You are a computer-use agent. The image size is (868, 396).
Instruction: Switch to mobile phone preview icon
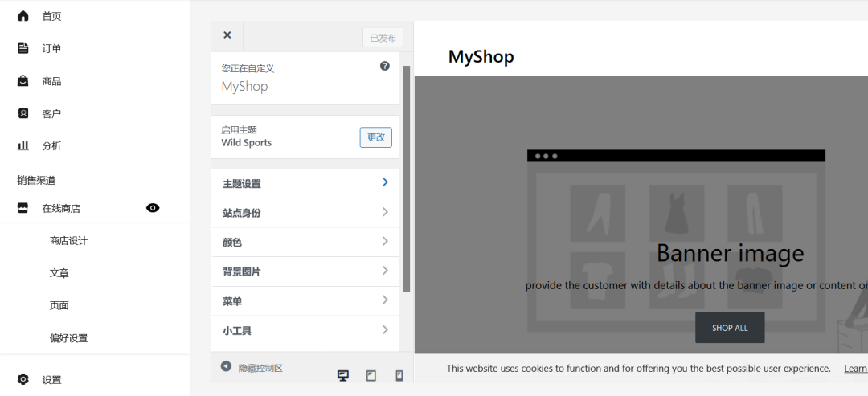click(399, 376)
